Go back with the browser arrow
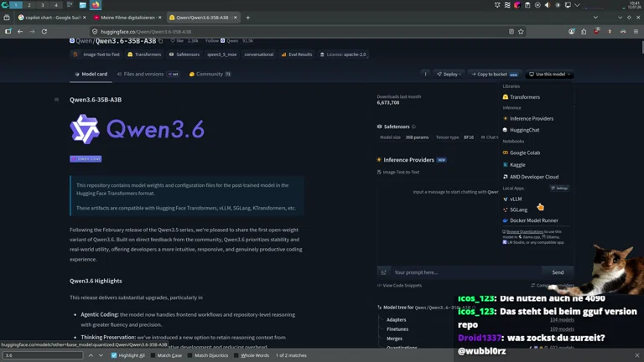Viewport: 644px width, 362px height. (x=20, y=32)
